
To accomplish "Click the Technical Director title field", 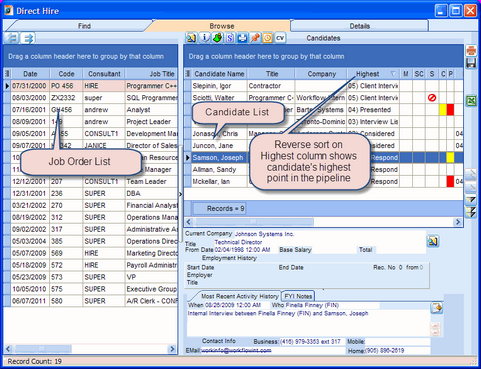I will point(319,242).
